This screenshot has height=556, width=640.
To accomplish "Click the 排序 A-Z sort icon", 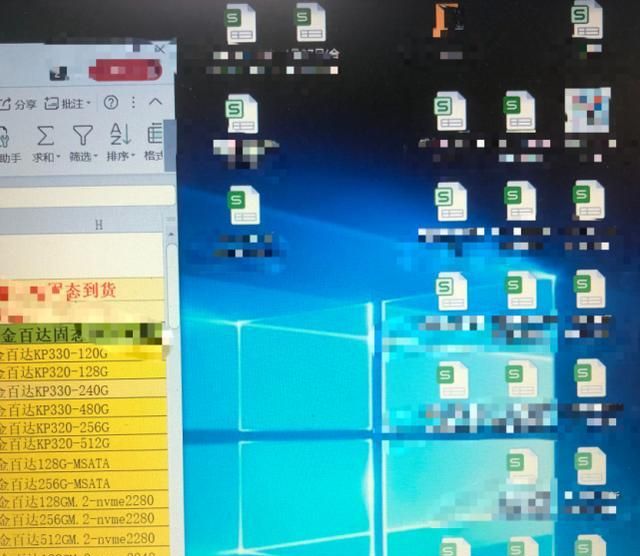I will [120, 134].
